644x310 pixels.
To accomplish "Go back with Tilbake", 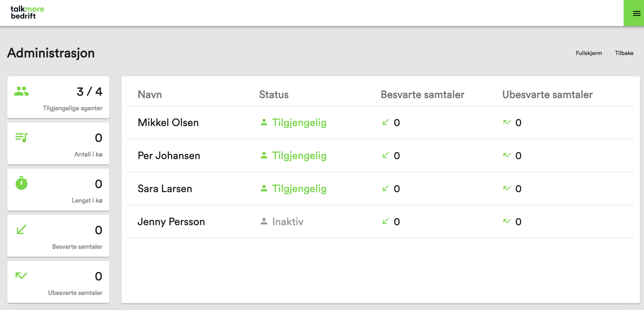I will pyautogui.click(x=624, y=53).
